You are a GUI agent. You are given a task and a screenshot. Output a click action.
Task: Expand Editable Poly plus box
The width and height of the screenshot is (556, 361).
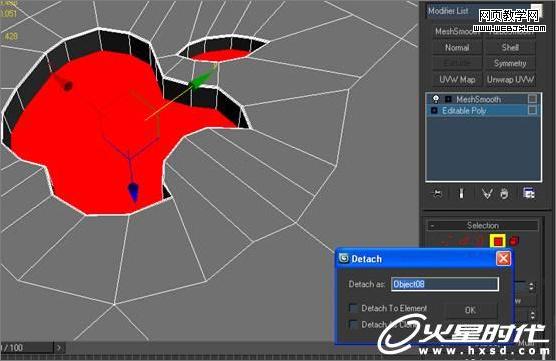pyautogui.click(x=434, y=111)
